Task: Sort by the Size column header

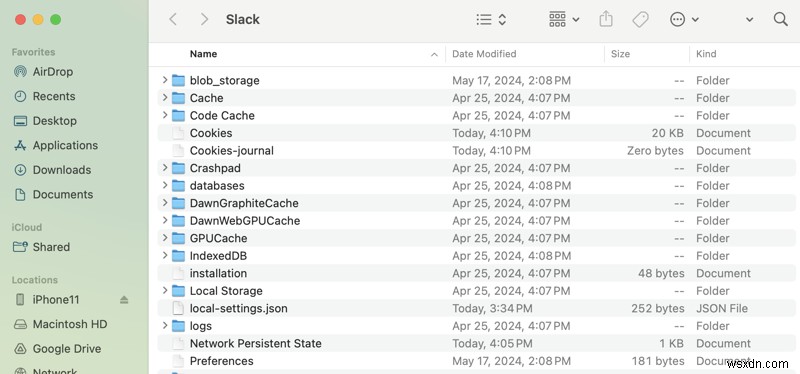Action: 620,54
